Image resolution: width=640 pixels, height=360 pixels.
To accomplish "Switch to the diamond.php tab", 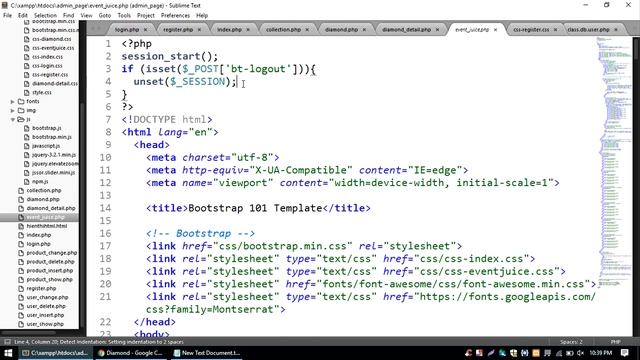I will [x=341, y=29].
